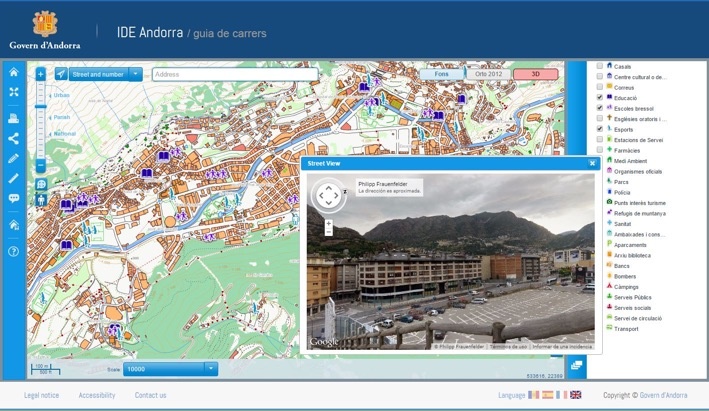Click the map zoom slider handle

click(x=41, y=108)
